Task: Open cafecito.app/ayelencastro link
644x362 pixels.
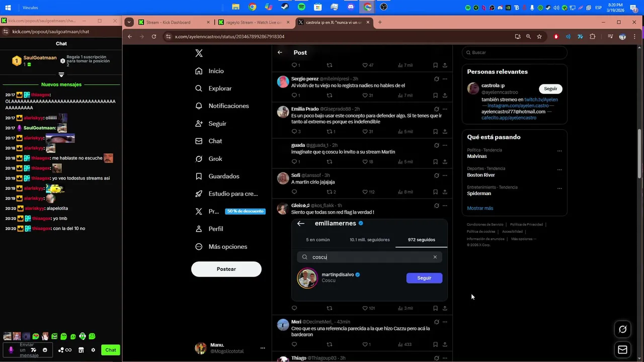Action: [509, 118]
